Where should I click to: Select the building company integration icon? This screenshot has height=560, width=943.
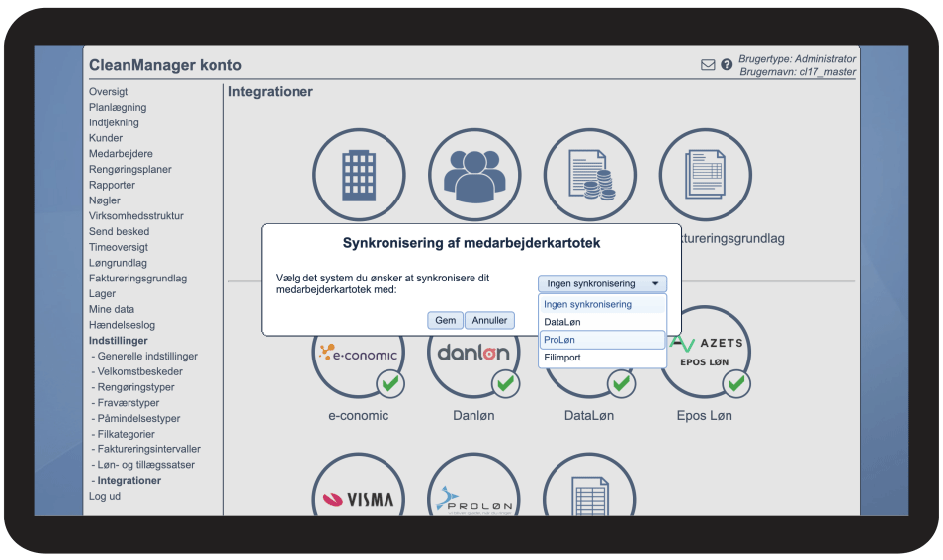pos(359,175)
